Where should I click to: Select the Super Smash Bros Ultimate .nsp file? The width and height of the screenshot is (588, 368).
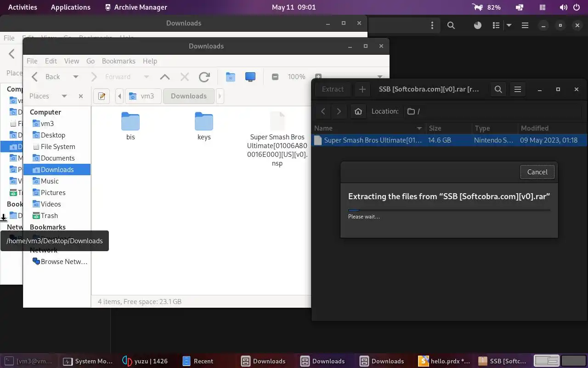pyautogui.click(x=277, y=139)
